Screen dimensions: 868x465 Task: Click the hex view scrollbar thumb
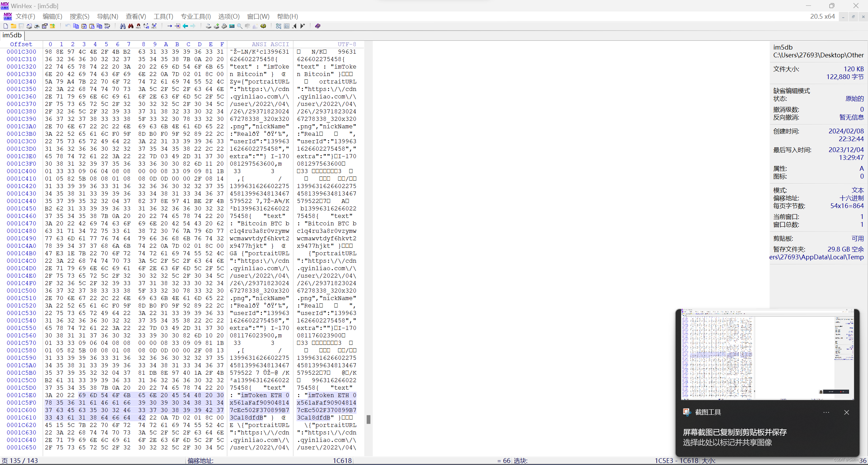(368, 420)
